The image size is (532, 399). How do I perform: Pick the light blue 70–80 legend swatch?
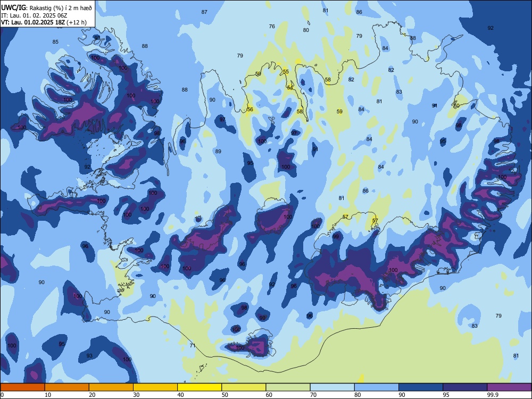coord(332,387)
